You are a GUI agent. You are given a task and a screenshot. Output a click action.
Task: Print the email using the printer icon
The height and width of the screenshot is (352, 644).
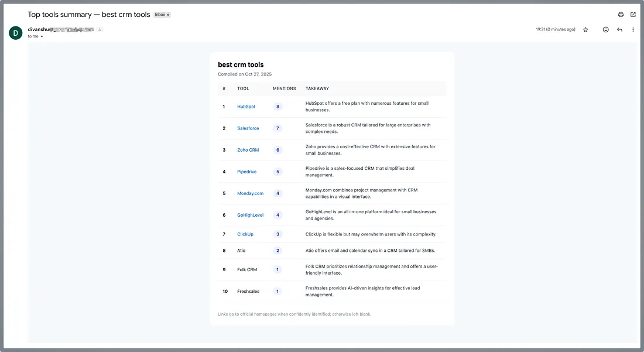tap(621, 15)
